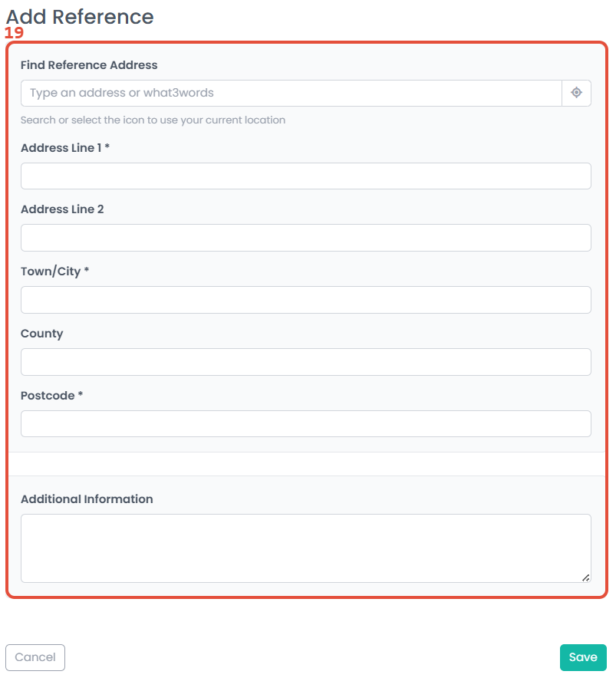616x691 pixels.
Task: Click the Find Reference Address label
Action: pyautogui.click(x=89, y=65)
